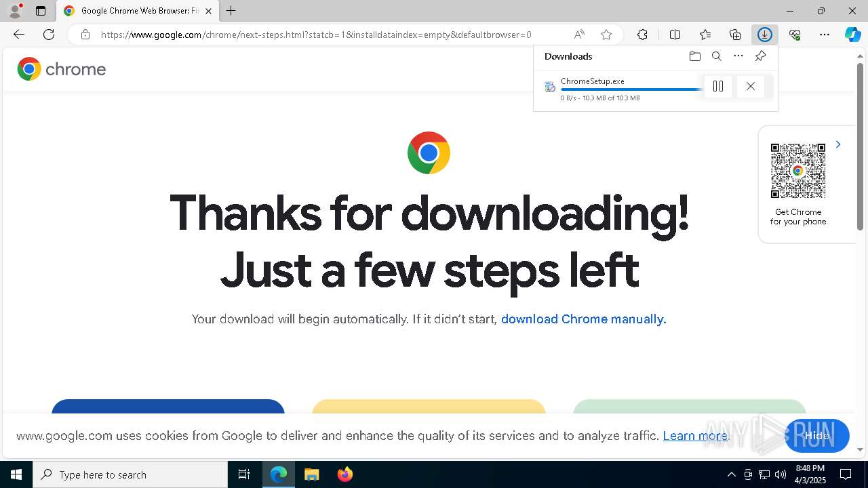Open the Extensions puzzle icon
Image resolution: width=868 pixels, height=488 pixels.
click(x=642, y=35)
